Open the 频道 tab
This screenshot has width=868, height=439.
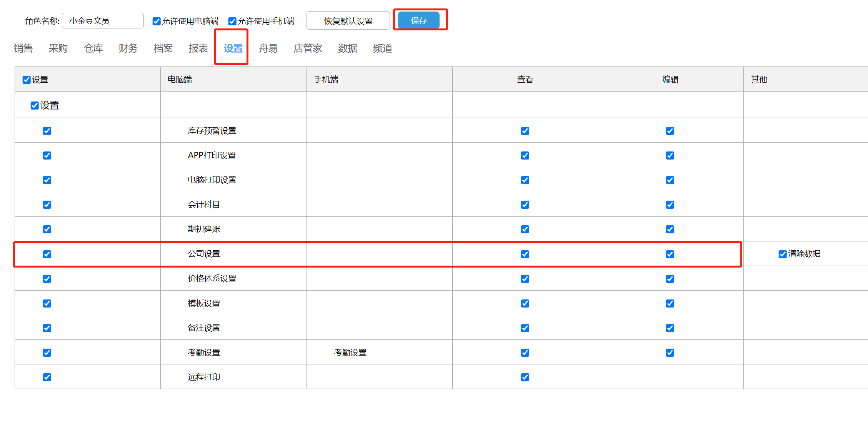coord(382,48)
